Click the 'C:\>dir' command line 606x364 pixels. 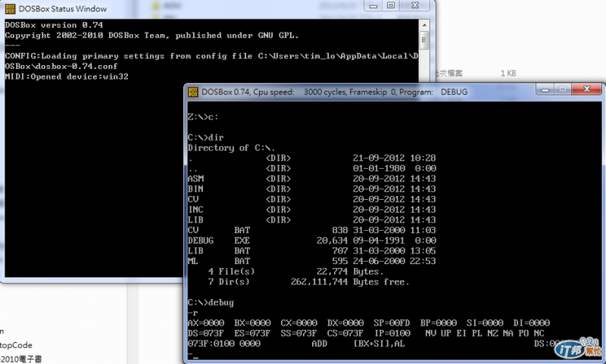click(x=205, y=138)
